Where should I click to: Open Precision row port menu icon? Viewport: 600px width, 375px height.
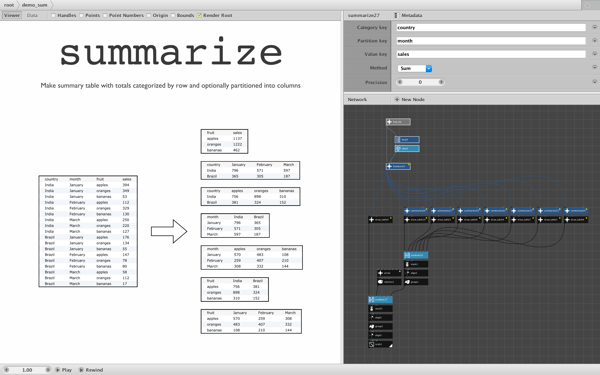point(595,82)
